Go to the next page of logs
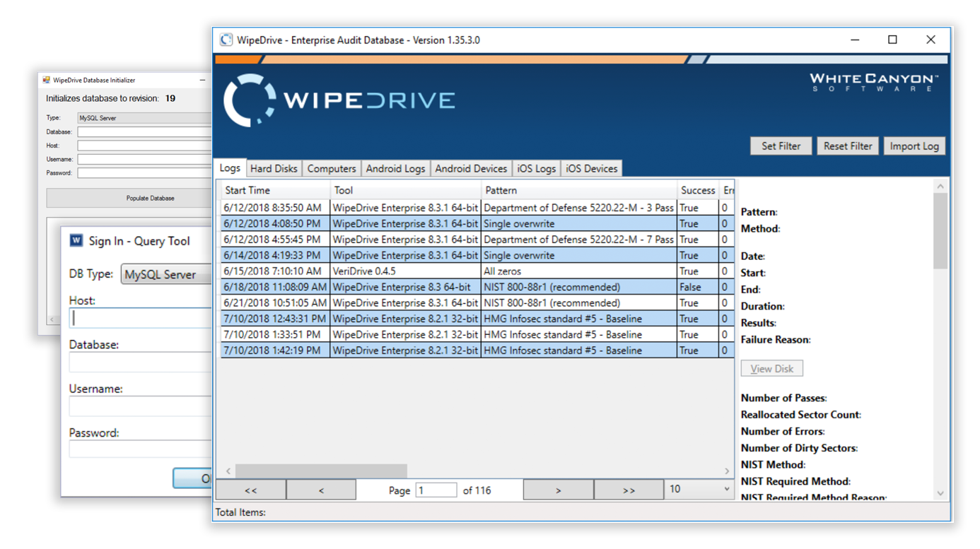The width and height of the screenshot is (980, 549). point(558,490)
